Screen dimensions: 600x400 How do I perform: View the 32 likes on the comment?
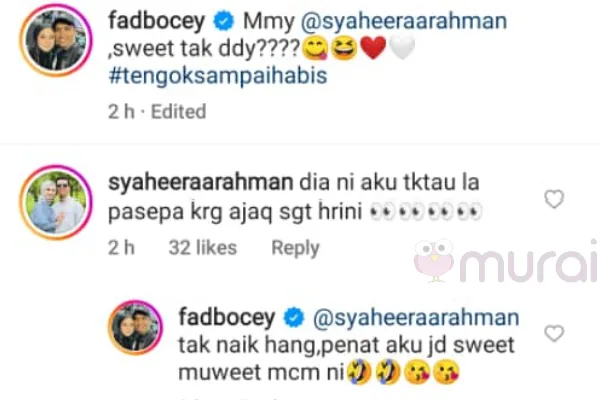pyautogui.click(x=203, y=248)
